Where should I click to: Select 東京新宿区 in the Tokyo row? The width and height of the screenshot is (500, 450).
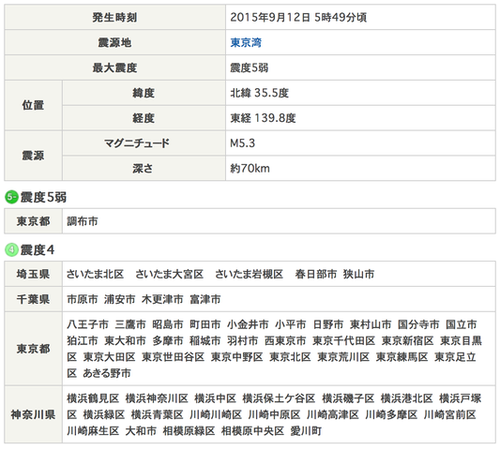tap(408, 340)
